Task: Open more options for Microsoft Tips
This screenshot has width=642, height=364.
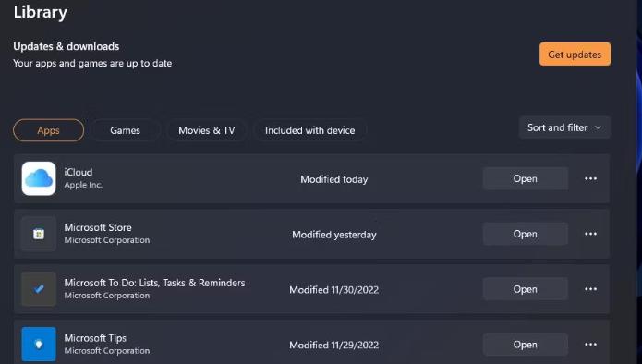Action: point(590,345)
